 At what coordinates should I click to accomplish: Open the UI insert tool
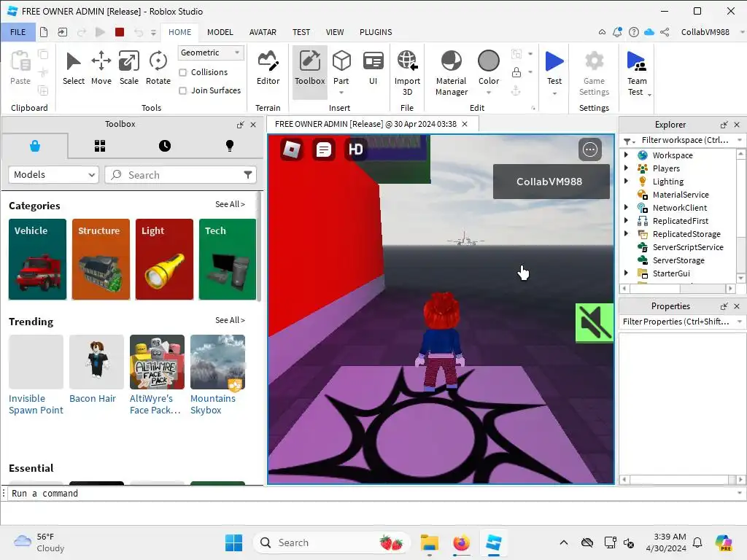373,68
